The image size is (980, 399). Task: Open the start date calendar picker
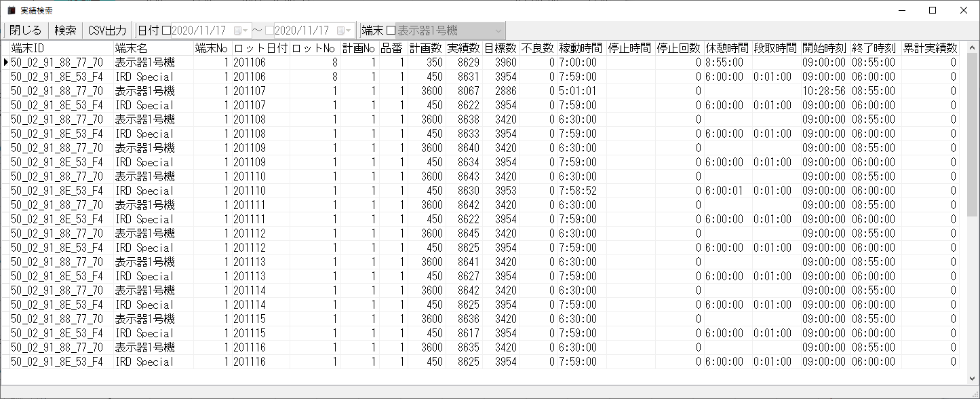(x=241, y=31)
